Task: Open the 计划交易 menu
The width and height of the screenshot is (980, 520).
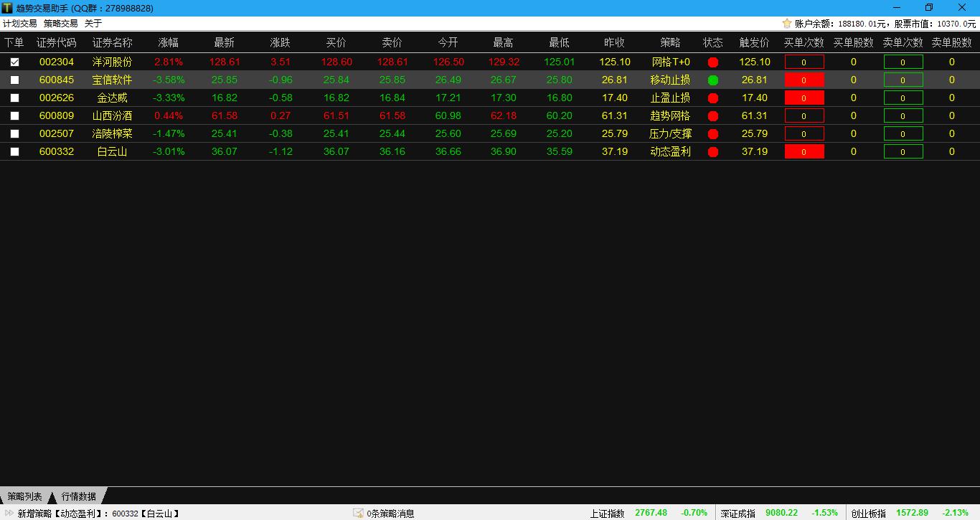Action: [x=20, y=24]
